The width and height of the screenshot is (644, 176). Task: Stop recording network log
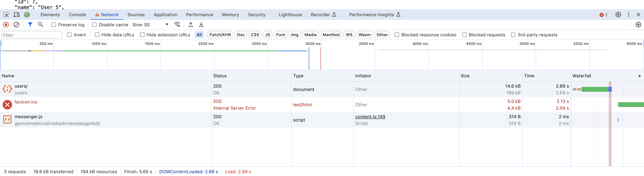click(x=6, y=24)
